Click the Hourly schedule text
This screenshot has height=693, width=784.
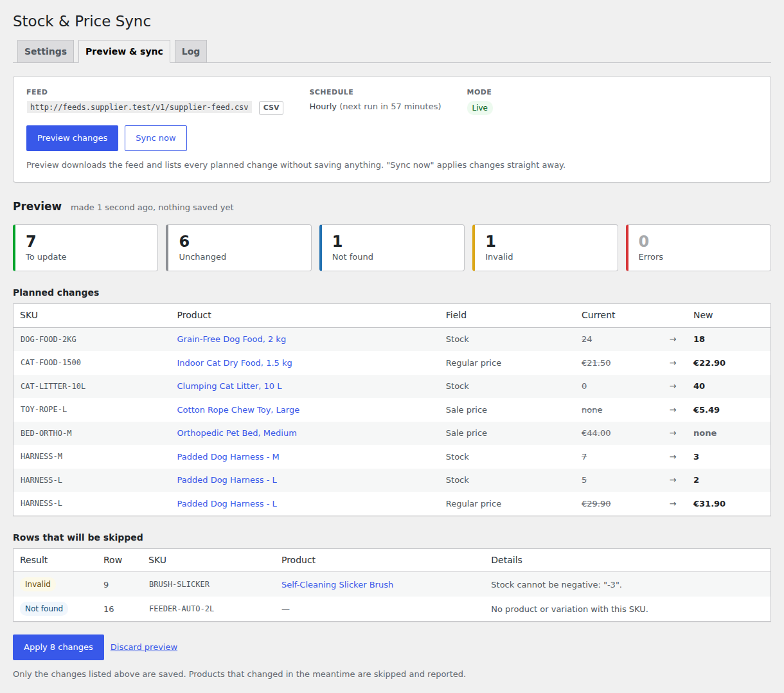375,107
